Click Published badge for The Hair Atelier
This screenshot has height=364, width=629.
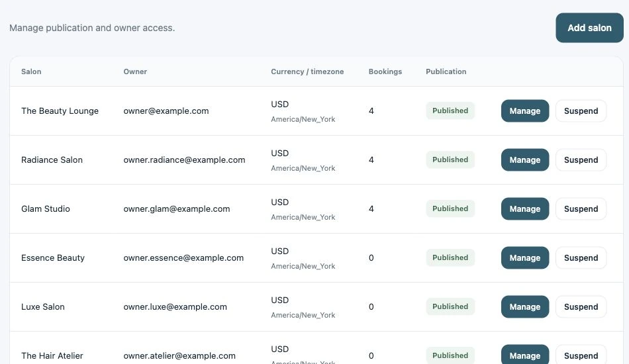click(450, 355)
